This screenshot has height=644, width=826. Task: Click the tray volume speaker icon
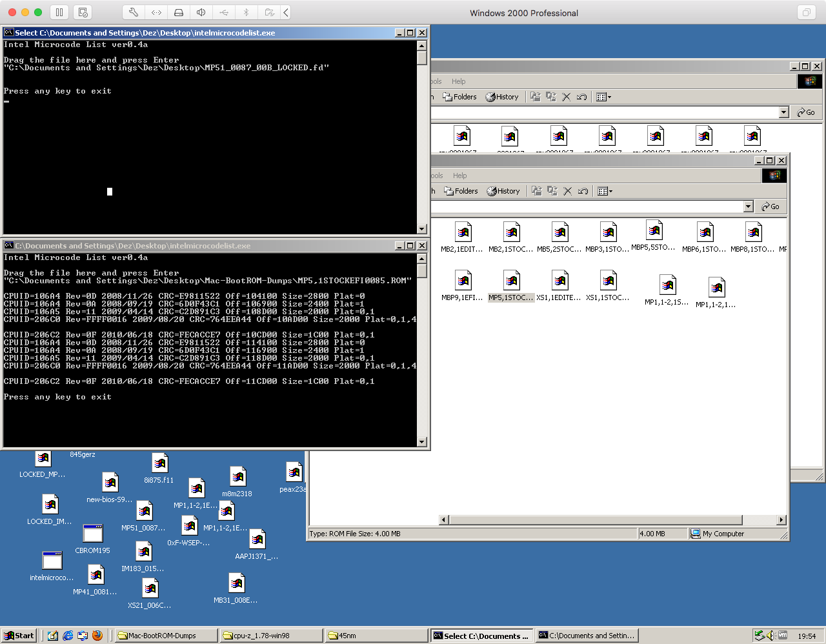tap(771, 636)
